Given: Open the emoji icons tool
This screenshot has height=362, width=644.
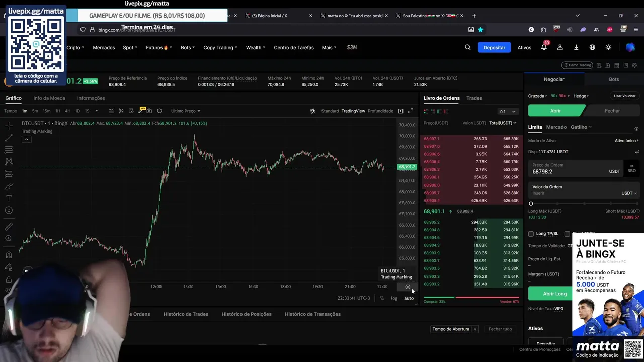Looking at the screenshot, I should [x=9, y=210].
